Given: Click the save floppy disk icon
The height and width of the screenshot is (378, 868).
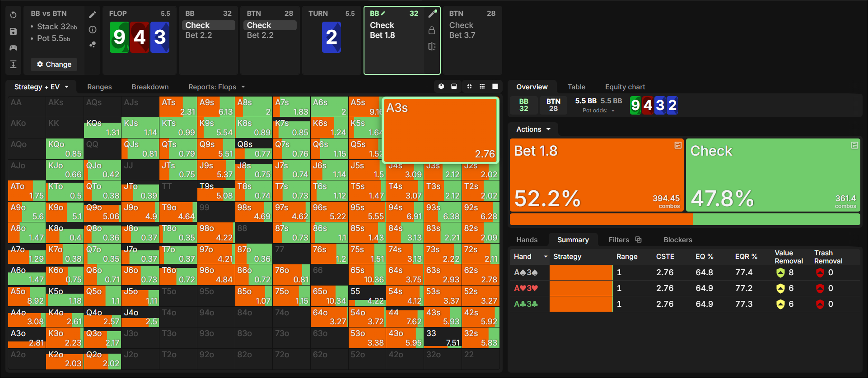Looking at the screenshot, I should 14,32.
